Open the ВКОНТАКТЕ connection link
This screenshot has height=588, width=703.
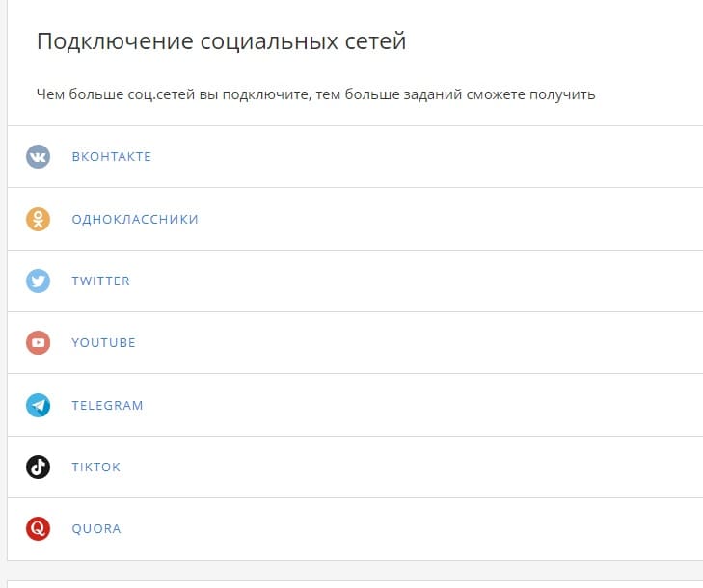click(112, 157)
